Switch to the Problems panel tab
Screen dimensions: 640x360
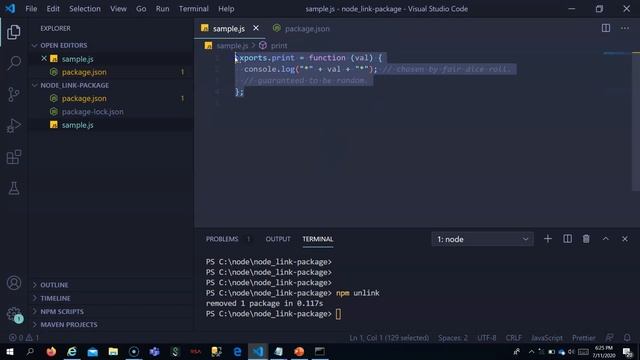222,239
